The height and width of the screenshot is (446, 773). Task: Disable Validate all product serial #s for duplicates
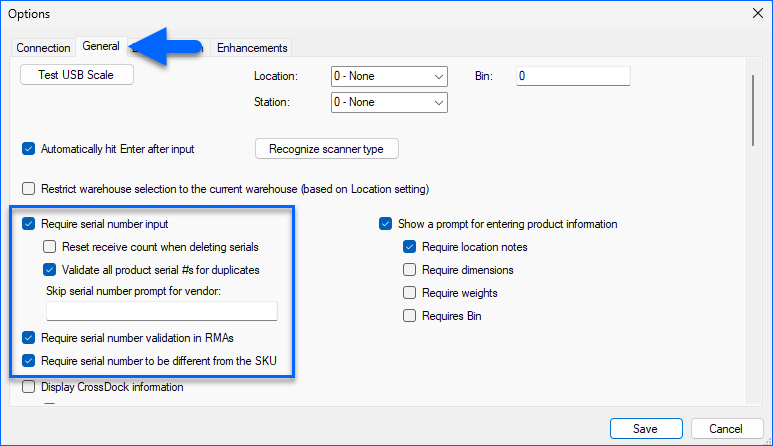[x=50, y=269]
